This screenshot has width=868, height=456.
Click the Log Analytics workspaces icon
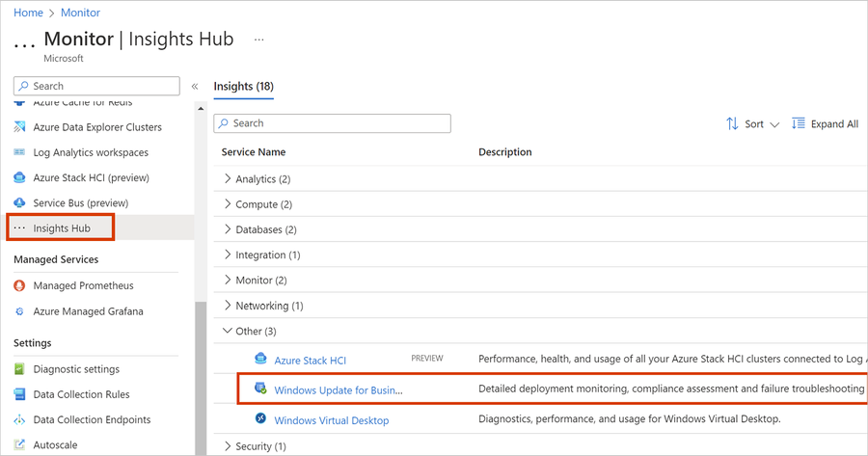click(x=19, y=152)
